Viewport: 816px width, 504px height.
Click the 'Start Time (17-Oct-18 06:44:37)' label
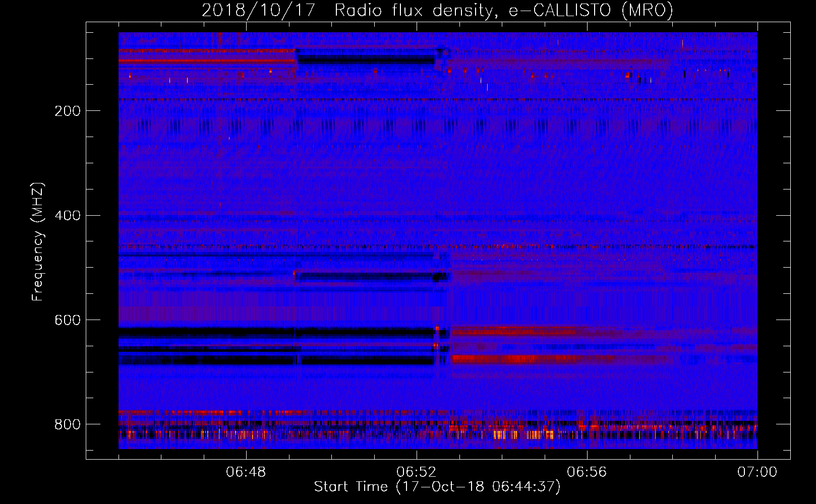(437, 487)
